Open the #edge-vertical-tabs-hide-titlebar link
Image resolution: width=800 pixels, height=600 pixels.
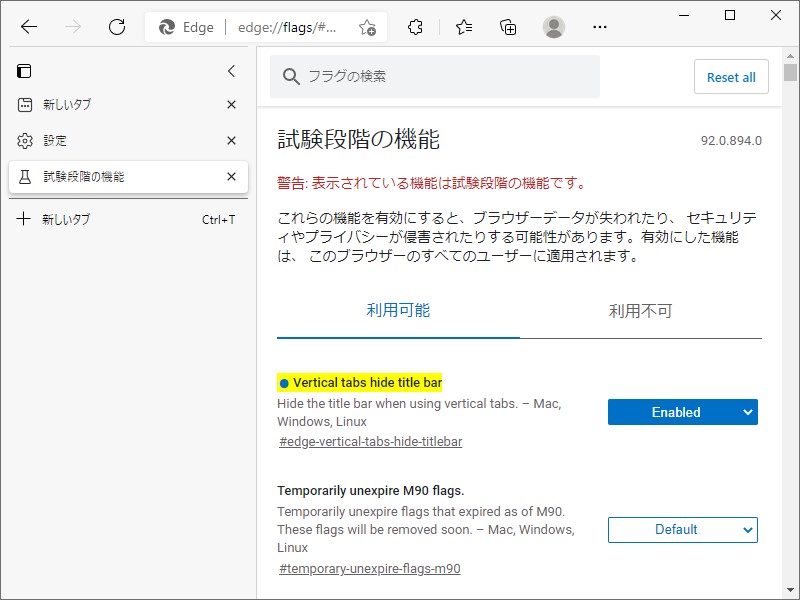pos(369,441)
